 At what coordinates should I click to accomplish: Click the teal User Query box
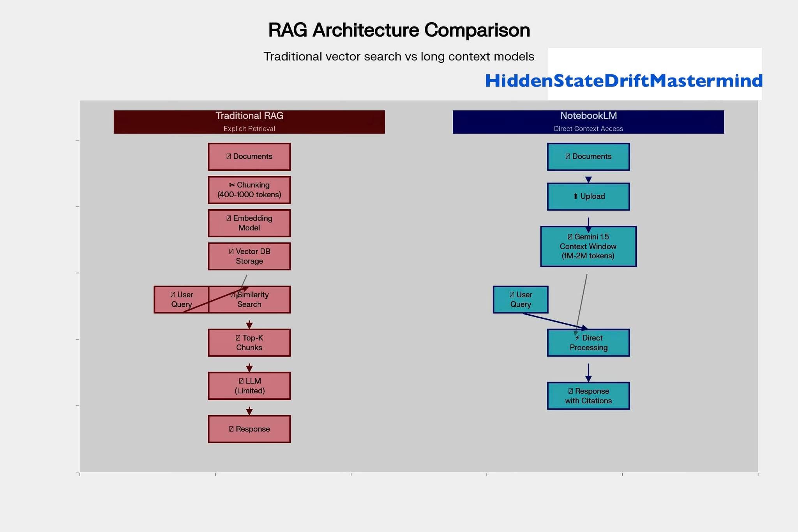(x=520, y=300)
